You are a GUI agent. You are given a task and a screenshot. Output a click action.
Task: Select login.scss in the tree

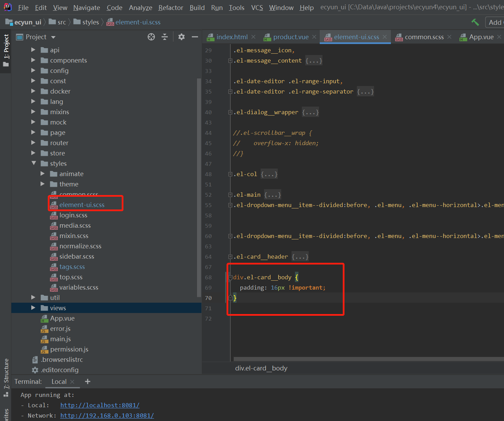(x=73, y=215)
